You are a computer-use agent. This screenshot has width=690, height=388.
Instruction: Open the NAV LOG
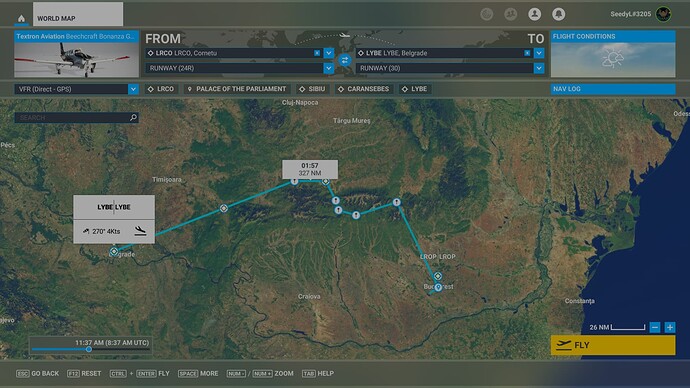[613, 89]
